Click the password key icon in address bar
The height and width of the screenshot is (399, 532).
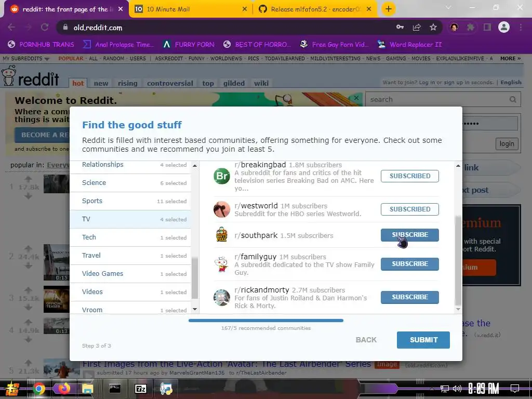pyautogui.click(x=400, y=27)
